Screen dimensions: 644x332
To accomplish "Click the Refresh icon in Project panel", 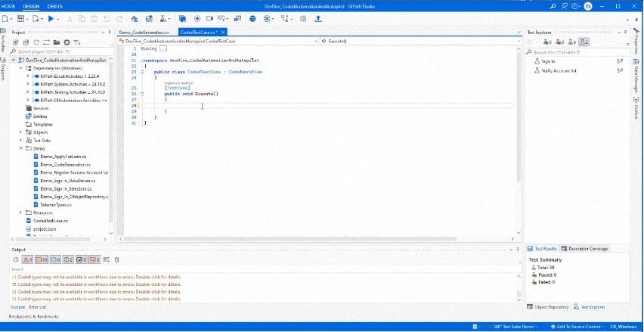I will [x=36, y=42].
